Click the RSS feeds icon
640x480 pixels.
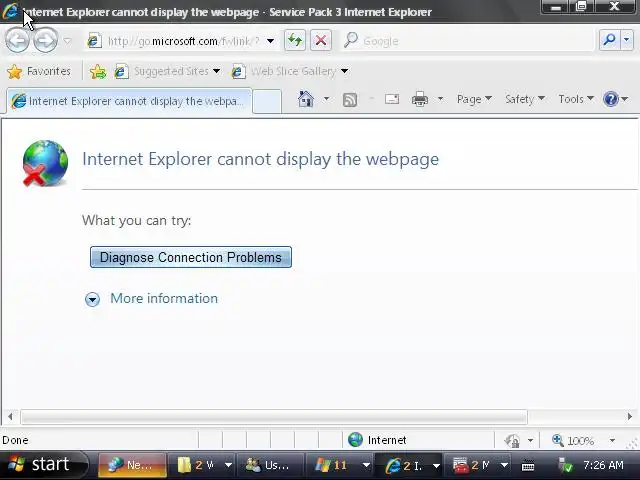350,100
